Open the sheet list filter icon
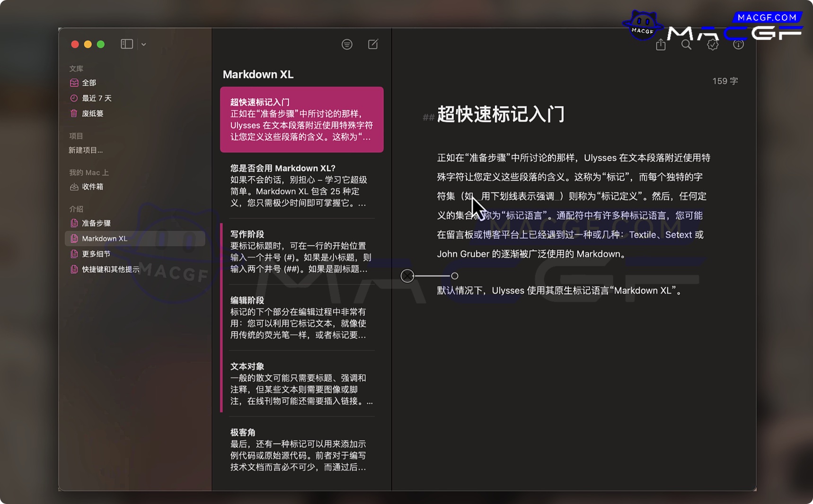 tap(347, 44)
